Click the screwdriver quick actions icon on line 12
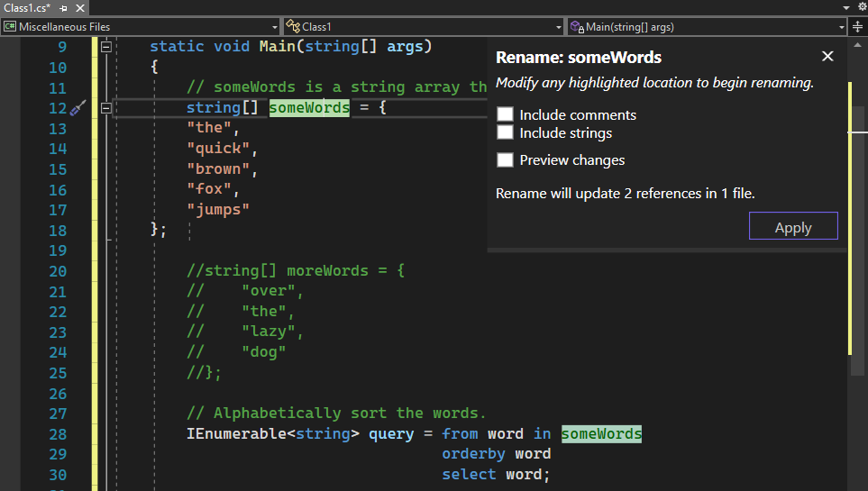The height and width of the screenshot is (491, 868). (x=78, y=108)
